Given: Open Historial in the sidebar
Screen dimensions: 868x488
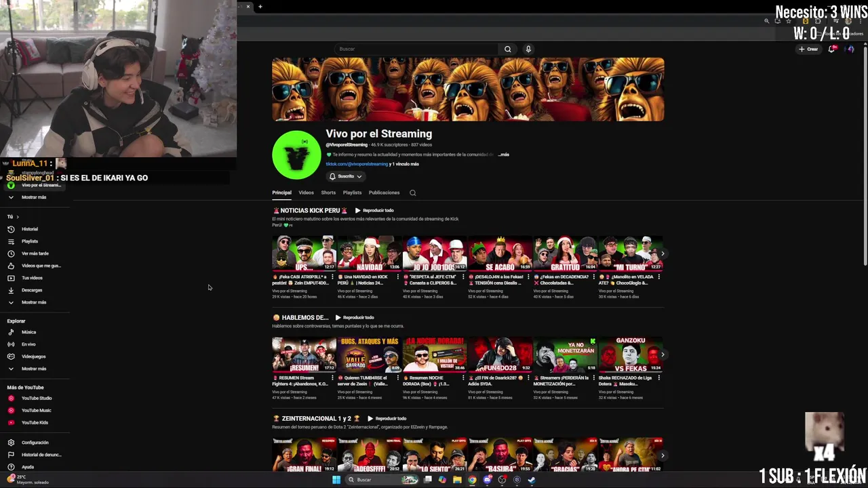Looking at the screenshot, I should coord(30,229).
